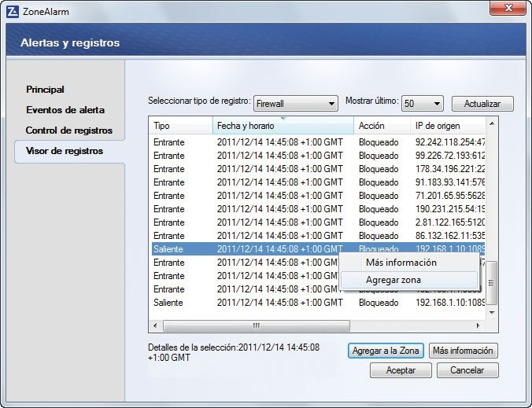
Task: Select log row with IP 86.132.162.11
Action: click(319, 236)
